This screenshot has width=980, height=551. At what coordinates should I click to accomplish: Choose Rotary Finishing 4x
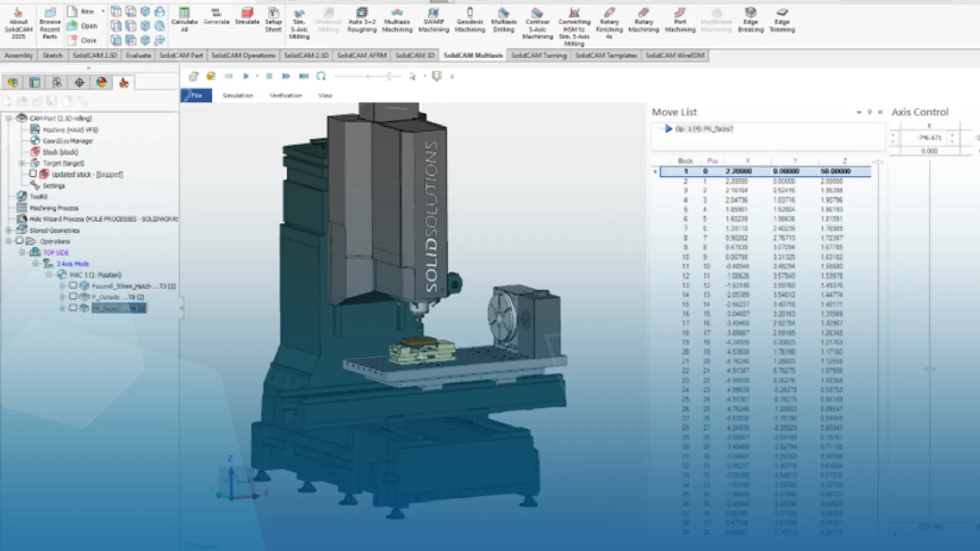[609, 23]
